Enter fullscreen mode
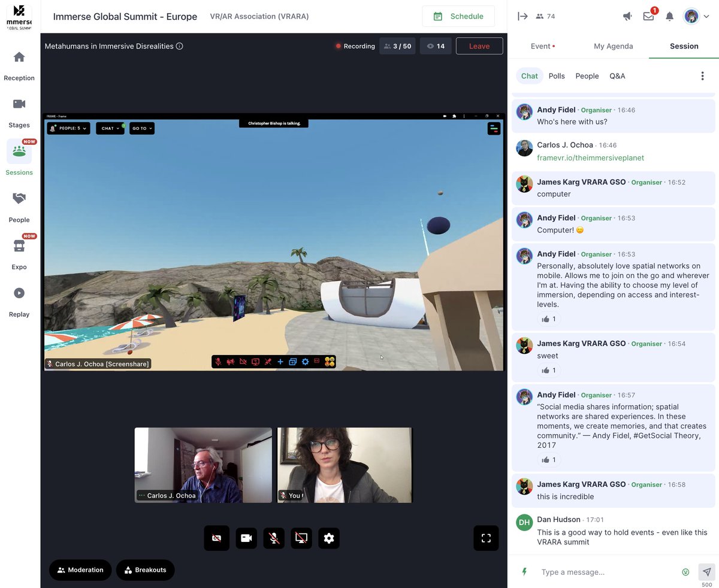 point(486,538)
